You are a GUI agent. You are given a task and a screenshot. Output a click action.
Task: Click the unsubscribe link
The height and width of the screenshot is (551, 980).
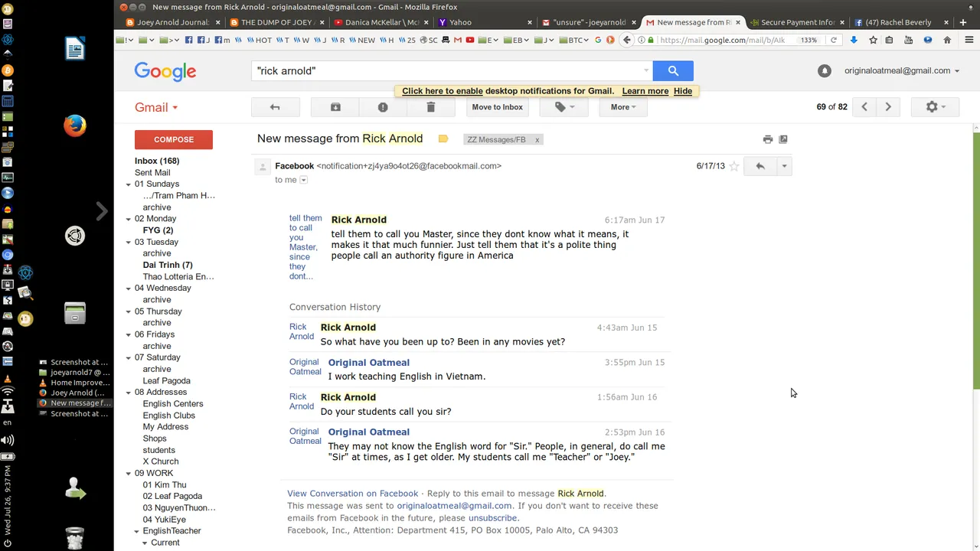point(493,518)
